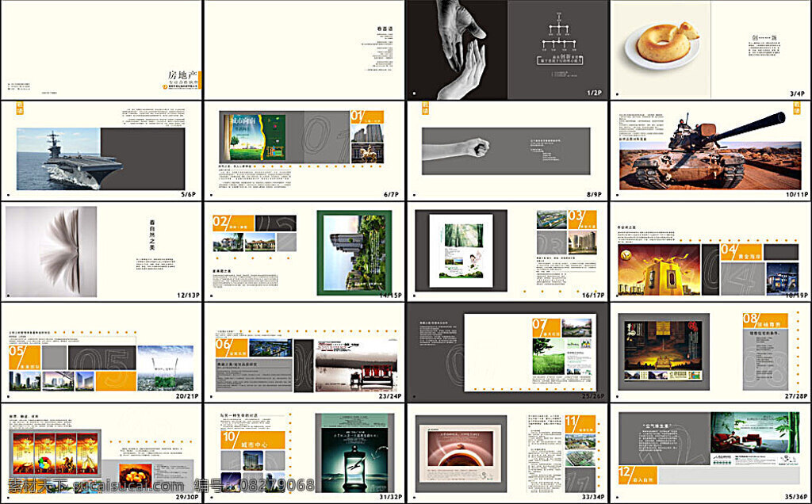Viewport: 812px width, 504px height.
Task: Select the tank photo on spread 10/11P
Action: point(710,151)
